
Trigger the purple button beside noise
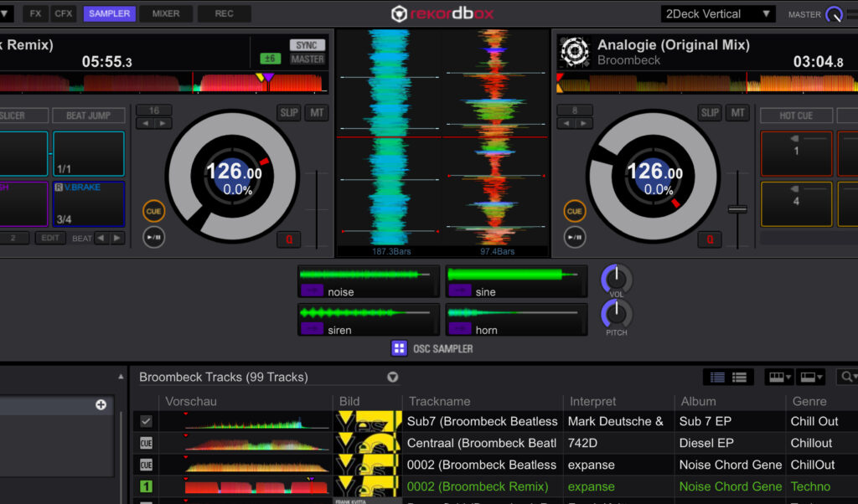(x=312, y=291)
